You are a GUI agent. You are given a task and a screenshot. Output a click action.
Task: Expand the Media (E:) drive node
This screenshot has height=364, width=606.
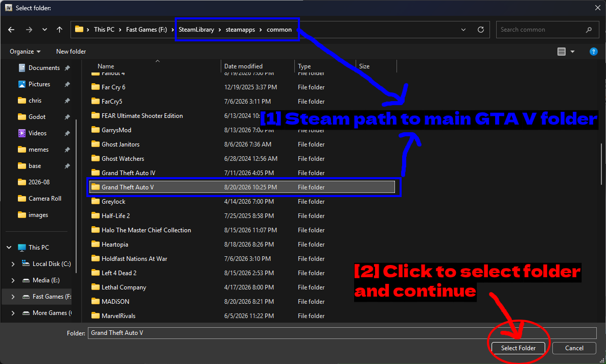point(13,280)
